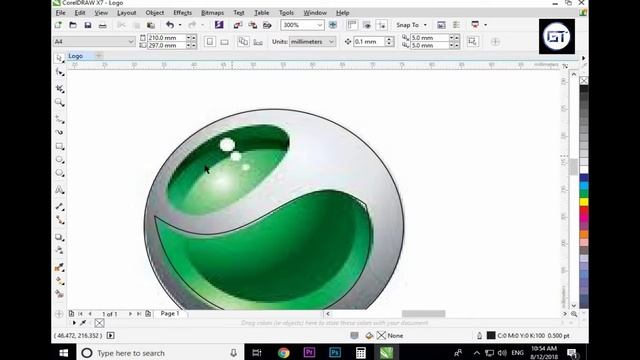Select the Drop Shadow tool
Image resolution: width=640 pixels, height=360 pixels.
(x=60, y=237)
